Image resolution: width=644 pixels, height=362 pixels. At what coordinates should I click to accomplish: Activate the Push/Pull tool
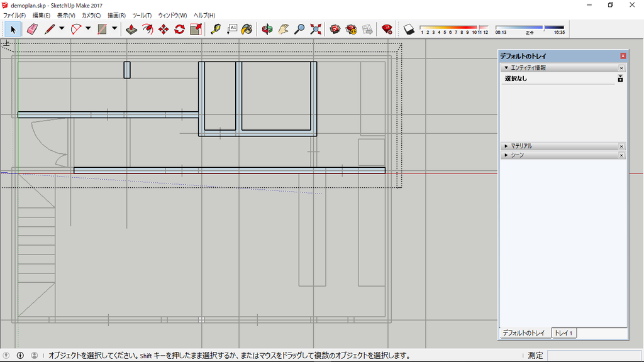131,29
